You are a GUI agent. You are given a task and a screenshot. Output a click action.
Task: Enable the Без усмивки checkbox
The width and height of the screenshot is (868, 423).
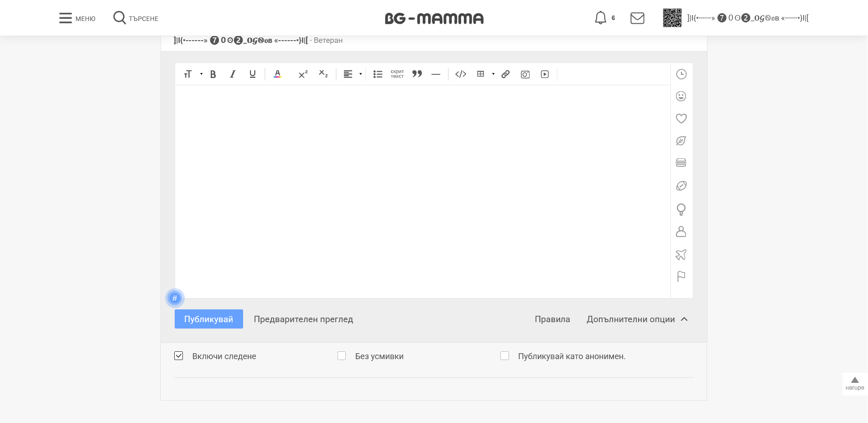342,356
